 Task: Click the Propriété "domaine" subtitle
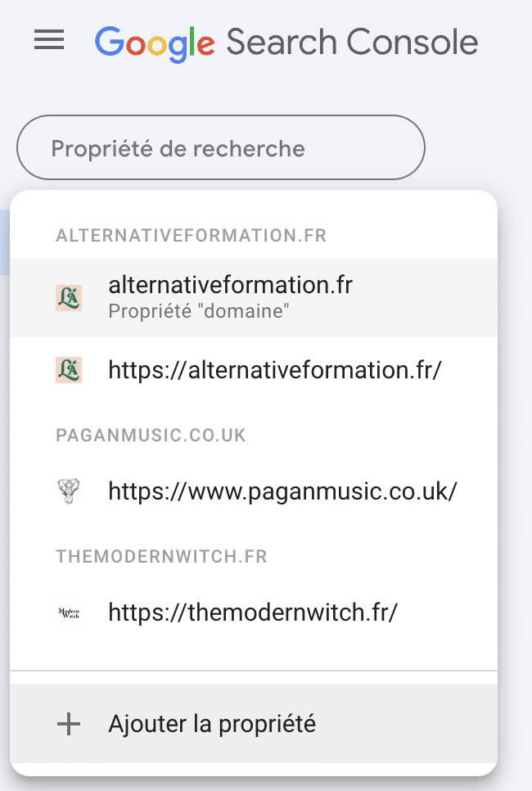[x=199, y=311]
